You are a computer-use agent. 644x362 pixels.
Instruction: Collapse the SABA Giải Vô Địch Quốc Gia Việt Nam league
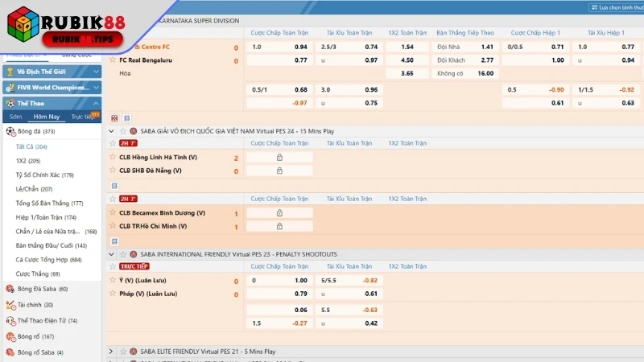pyautogui.click(x=112, y=130)
